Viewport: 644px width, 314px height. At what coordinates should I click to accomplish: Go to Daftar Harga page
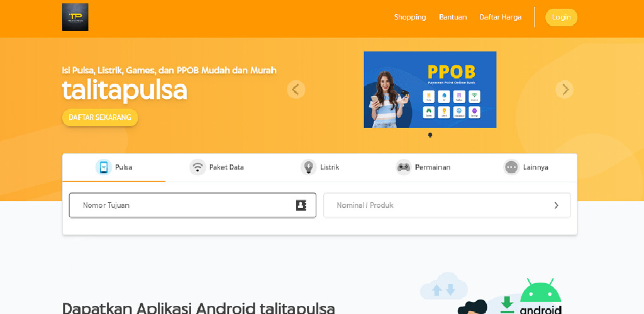coord(500,17)
